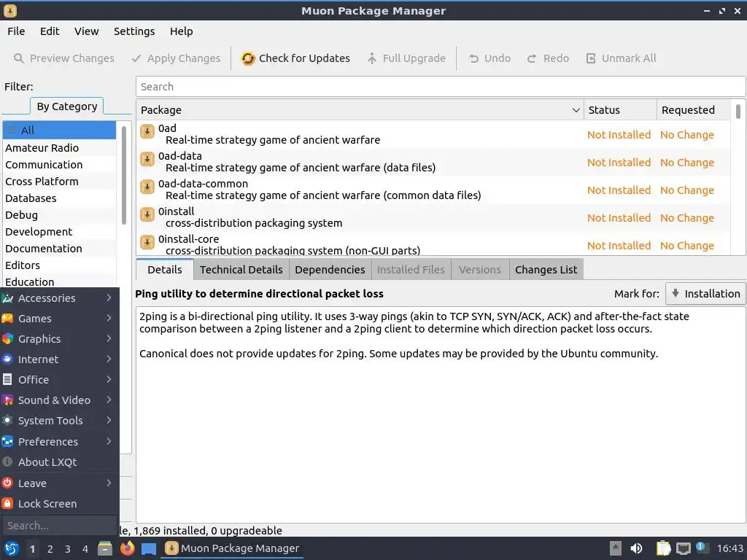Click the show desktop taskbar icon
The height and width of the screenshot is (560, 747).
pos(149,548)
